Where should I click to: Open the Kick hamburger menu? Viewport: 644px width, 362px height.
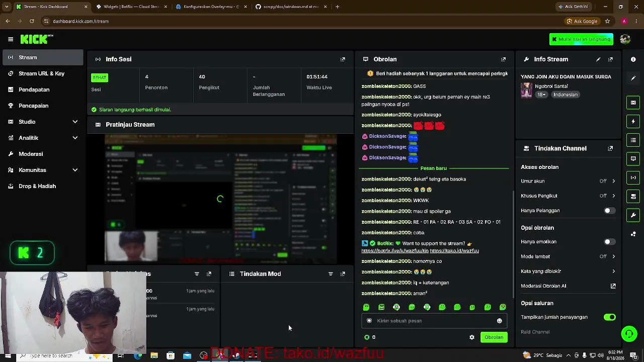(11, 39)
